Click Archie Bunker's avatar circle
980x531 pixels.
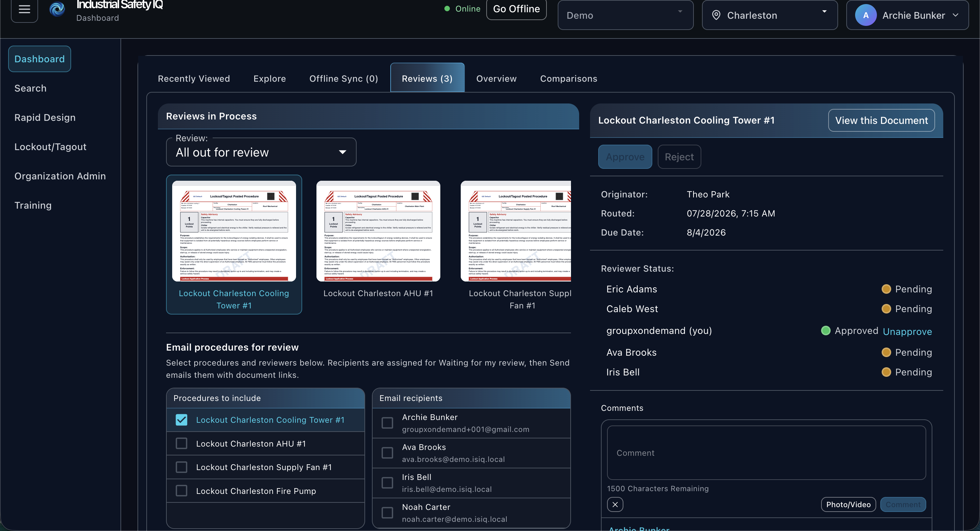[x=866, y=15]
